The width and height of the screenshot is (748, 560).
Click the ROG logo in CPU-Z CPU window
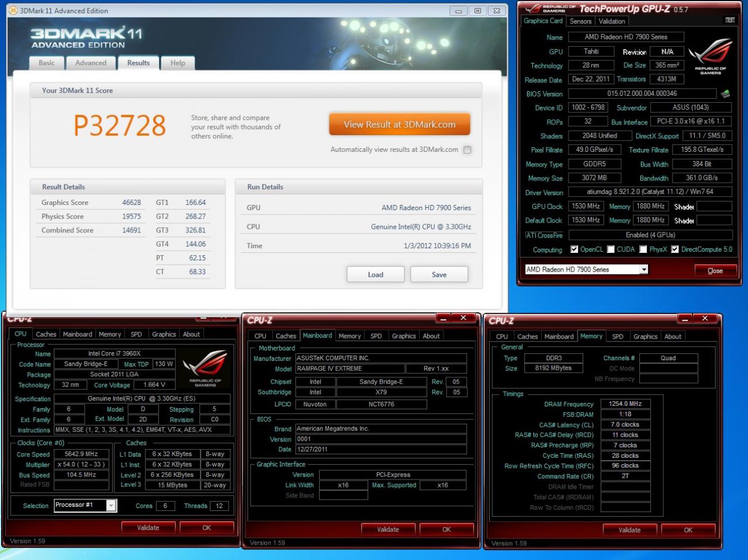pos(205,369)
